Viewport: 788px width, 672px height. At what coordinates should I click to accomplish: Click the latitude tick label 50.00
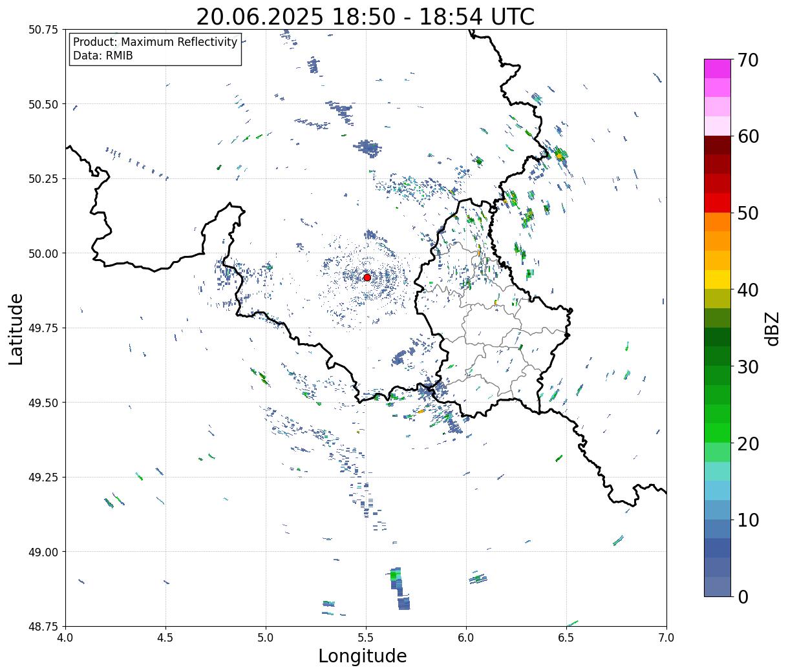pos(43,253)
